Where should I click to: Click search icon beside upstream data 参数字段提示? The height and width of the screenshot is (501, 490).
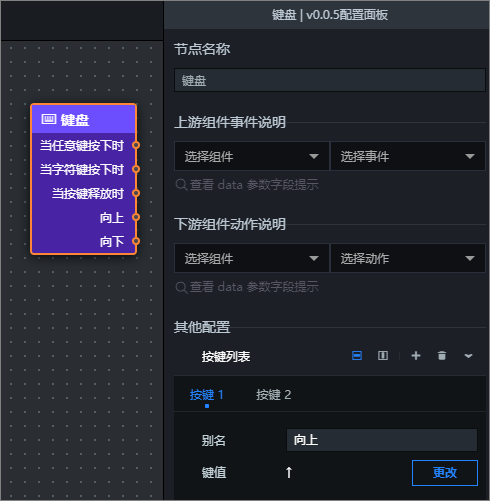click(181, 185)
